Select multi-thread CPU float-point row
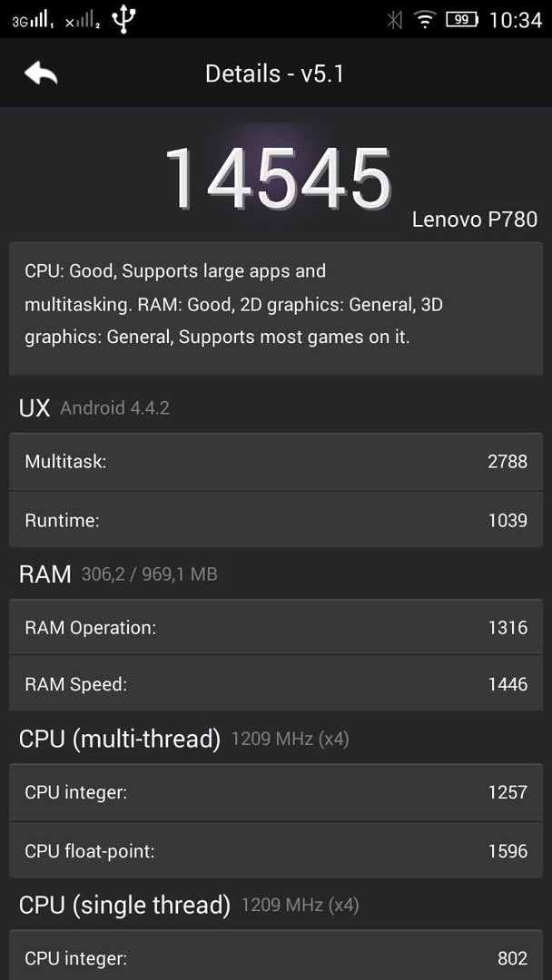 click(276, 850)
